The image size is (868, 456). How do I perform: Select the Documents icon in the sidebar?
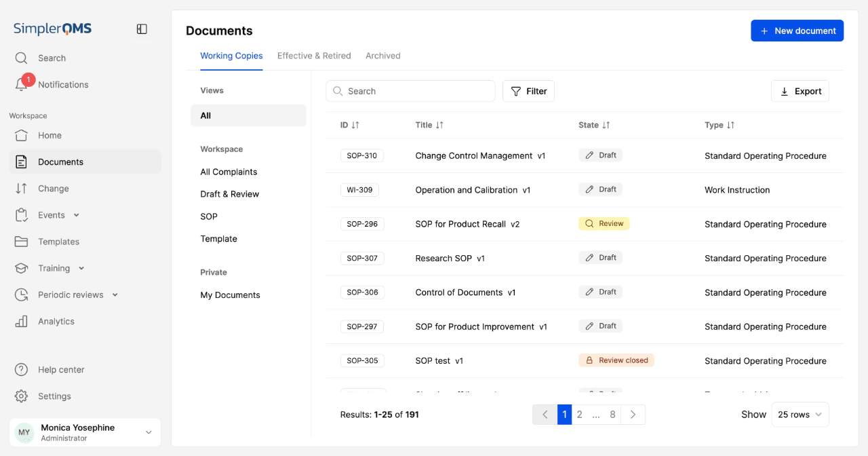click(21, 162)
